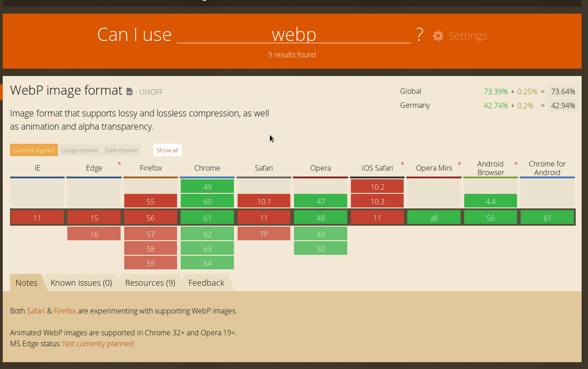
Task: Open the Feedback tab
Action: click(206, 283)
